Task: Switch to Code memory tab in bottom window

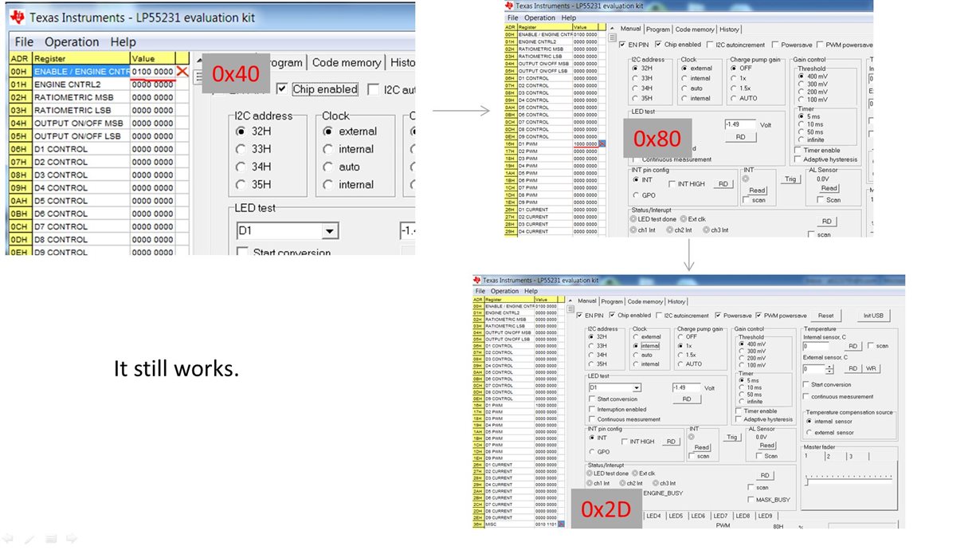Action: click(x=645, y=301)
